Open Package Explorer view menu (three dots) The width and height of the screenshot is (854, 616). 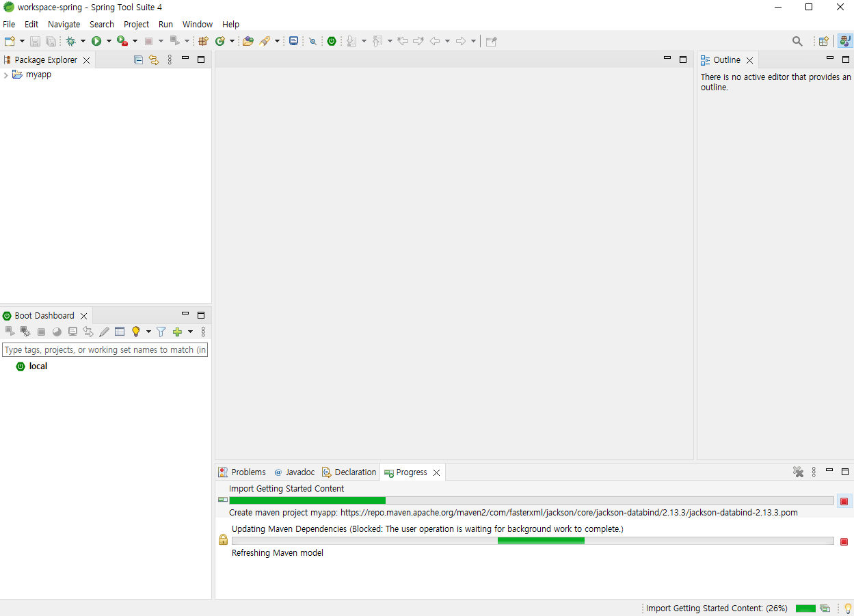pos(170,59)
